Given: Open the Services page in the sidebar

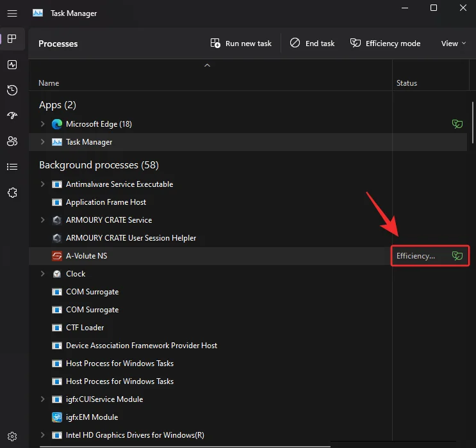Looking at the screenshot, I should tap(12, 193).
